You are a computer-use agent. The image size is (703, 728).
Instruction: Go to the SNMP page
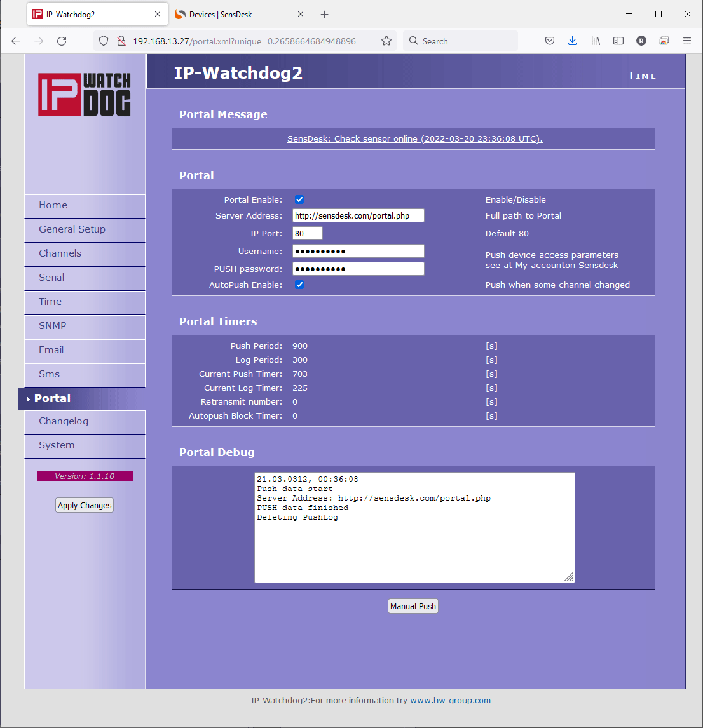click(85, 326)
